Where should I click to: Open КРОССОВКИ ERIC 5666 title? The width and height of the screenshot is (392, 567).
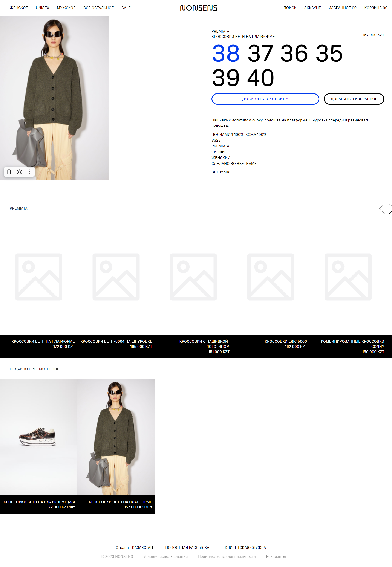click(286, 342)
